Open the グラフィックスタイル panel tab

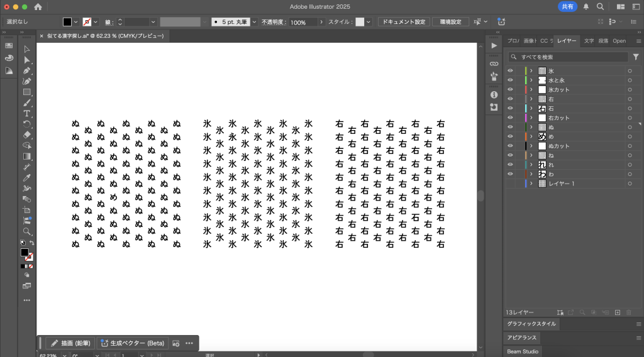(x=531, y=324)
